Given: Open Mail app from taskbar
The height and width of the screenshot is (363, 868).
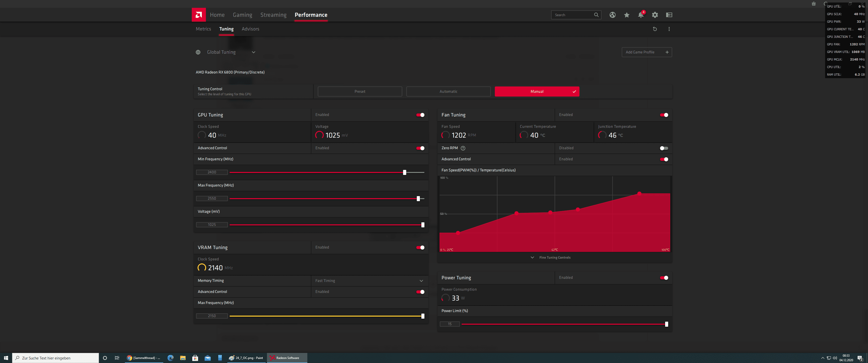Looking at the screenshot, I should click(208, 358).
